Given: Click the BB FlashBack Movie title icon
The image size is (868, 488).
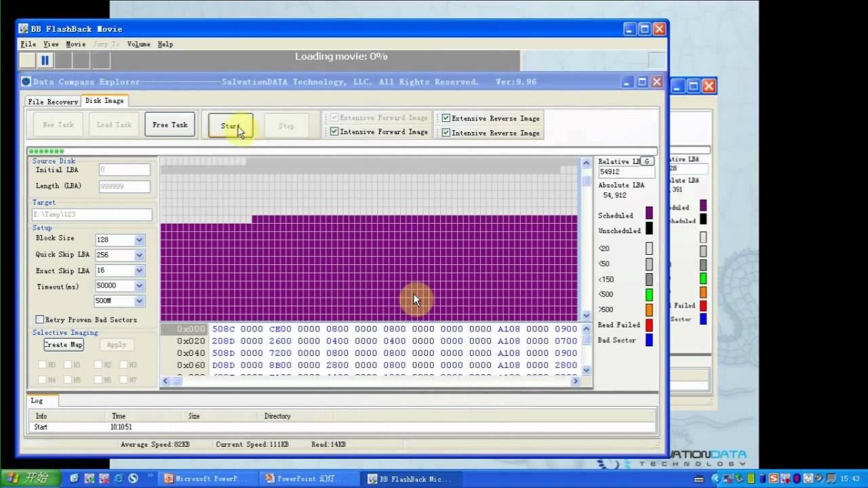Looking at the screenshot, I should [23, 29].
